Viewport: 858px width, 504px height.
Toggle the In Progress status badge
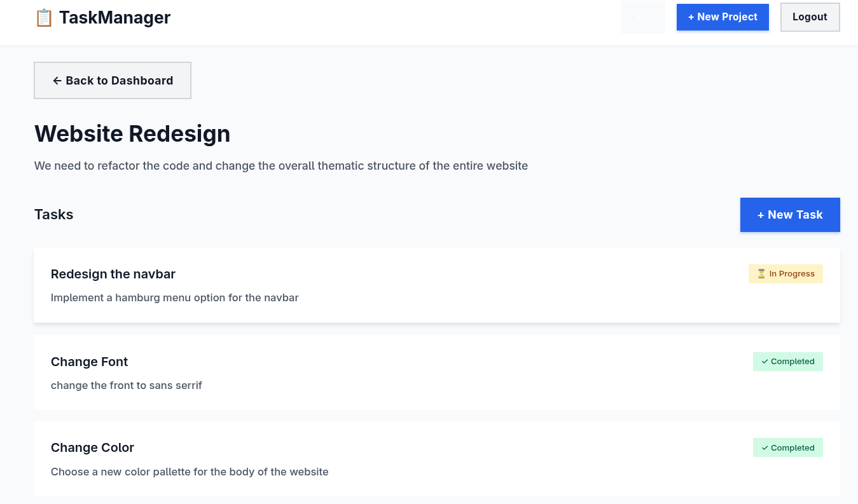785,273
